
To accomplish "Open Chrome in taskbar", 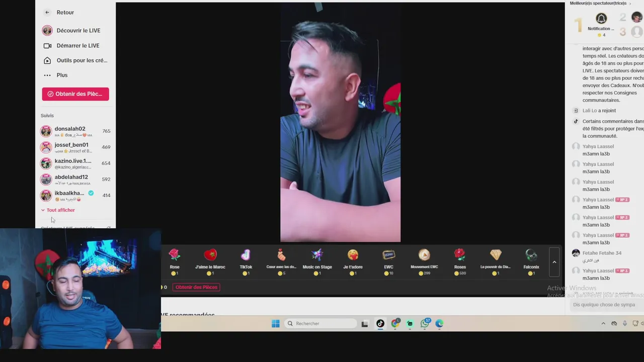I will click(395, 323).
